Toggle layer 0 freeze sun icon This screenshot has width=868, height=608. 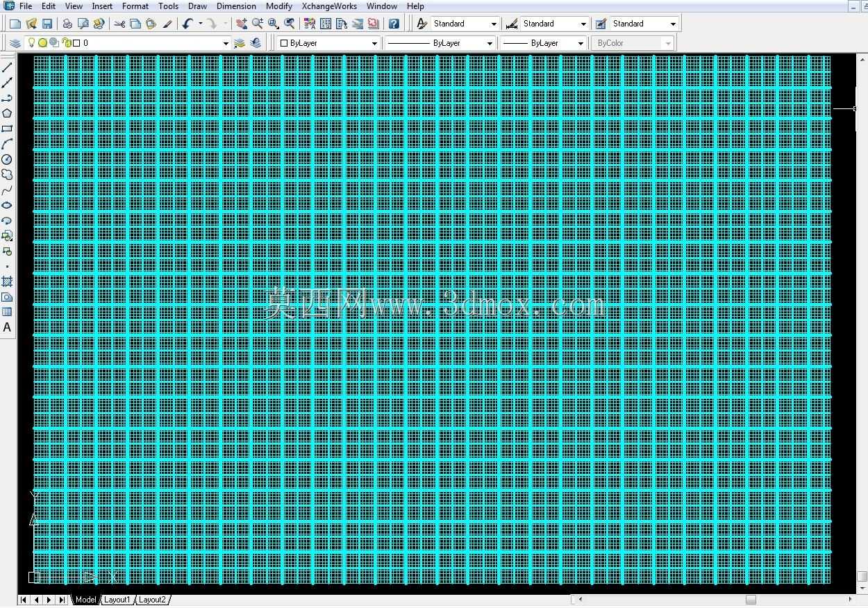[x=42, y=43]
